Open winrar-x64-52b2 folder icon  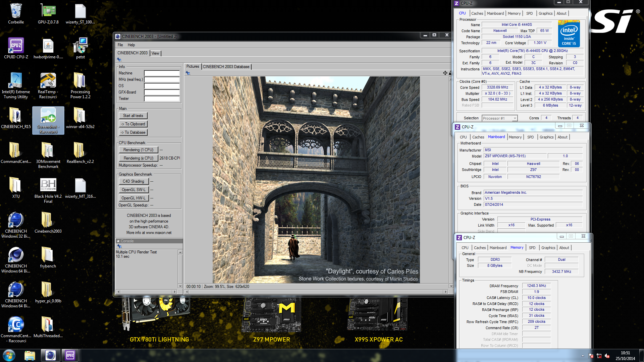tap(80, 118)
